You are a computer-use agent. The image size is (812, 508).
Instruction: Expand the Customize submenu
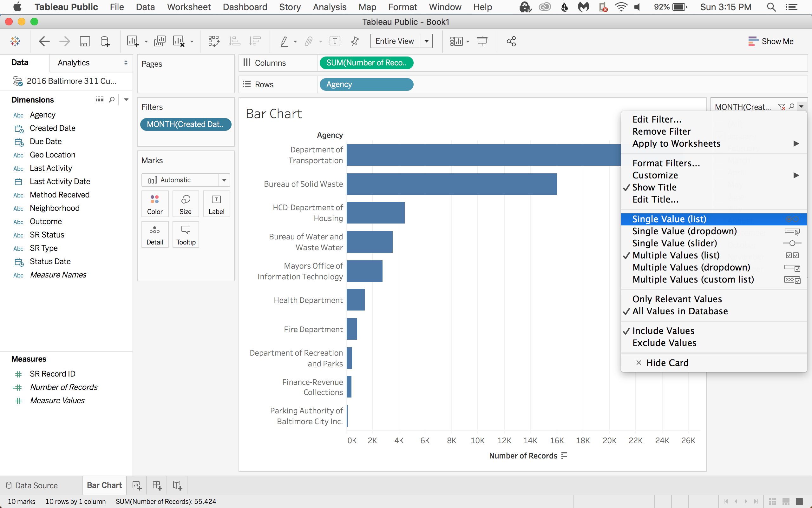coord(714,175)
